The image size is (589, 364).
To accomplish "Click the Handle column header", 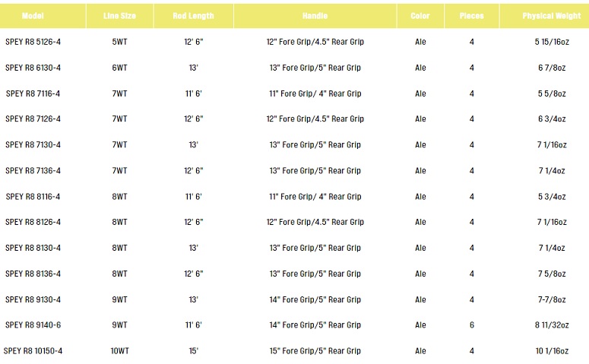I will click(x=315, y=16).
